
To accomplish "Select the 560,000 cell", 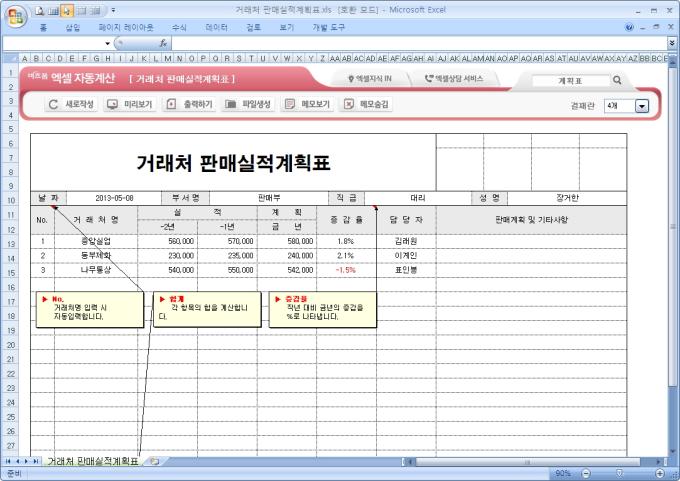I will tap(167, 242).
